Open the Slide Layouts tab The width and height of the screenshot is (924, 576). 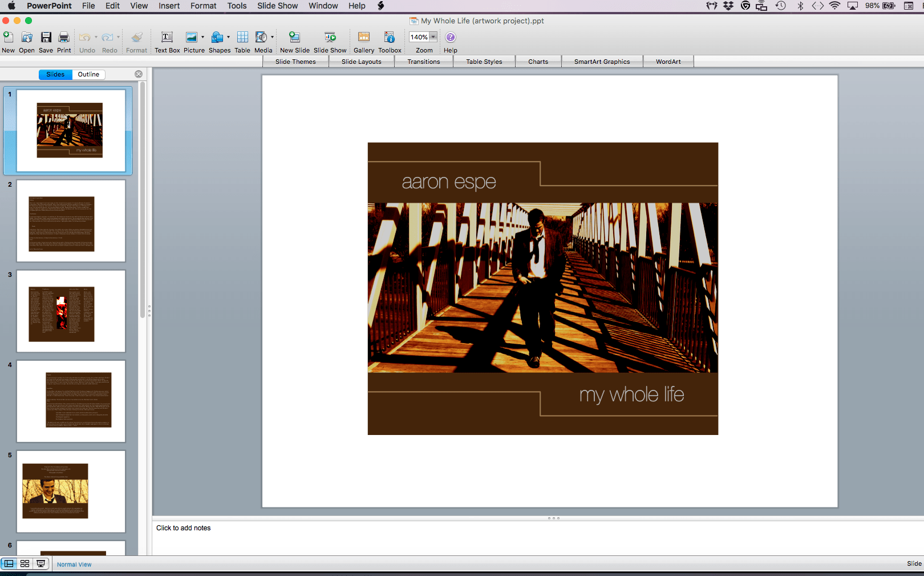pos(362,62)
